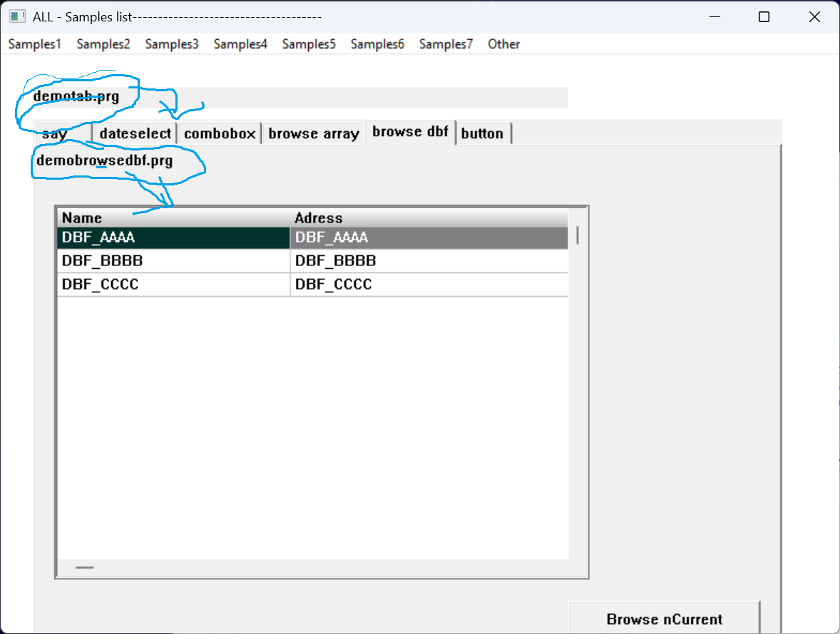Open the Samples1 menu
This screenshot has height=634, width=840.
point(34,44)
